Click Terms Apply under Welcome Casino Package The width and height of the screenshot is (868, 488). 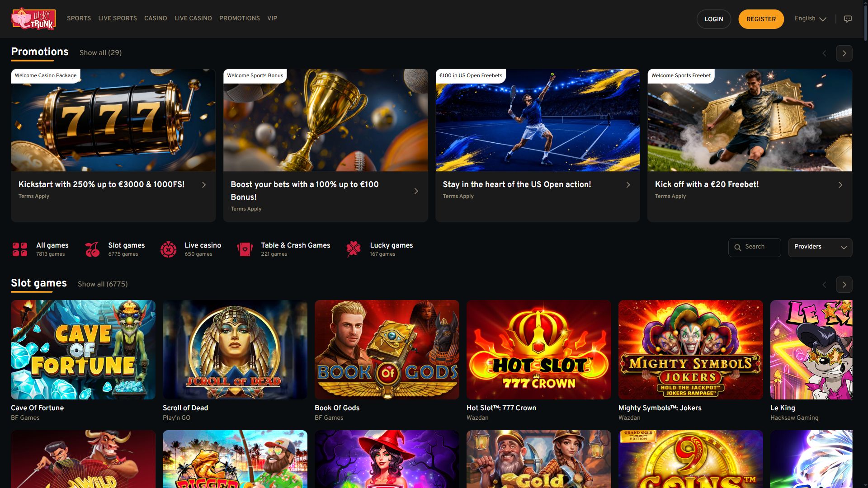(x=34, y=196)
